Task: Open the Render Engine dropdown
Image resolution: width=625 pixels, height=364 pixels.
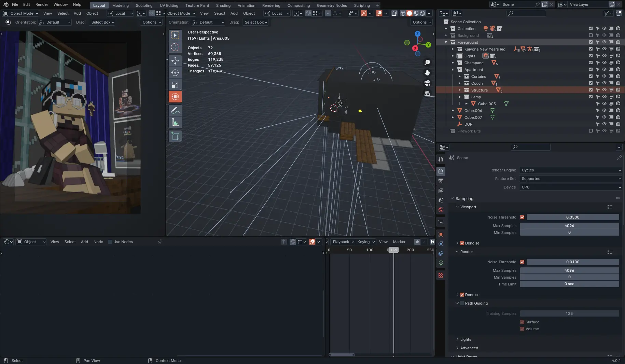Action: [570, 170]
